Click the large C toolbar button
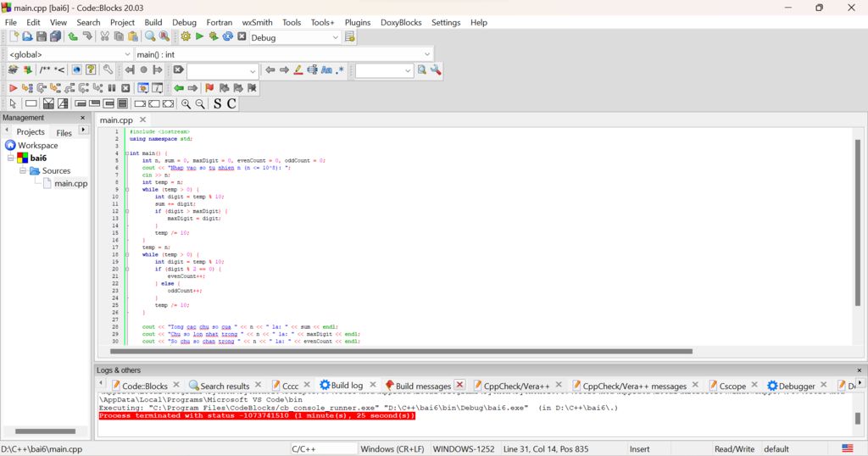 click(231, 103)
